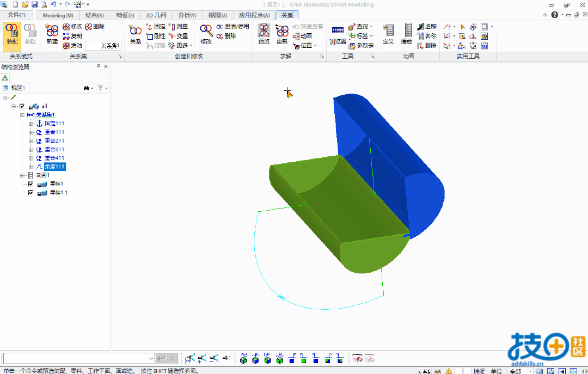
Task: Click the command line input field
Action: coord(79,359)
